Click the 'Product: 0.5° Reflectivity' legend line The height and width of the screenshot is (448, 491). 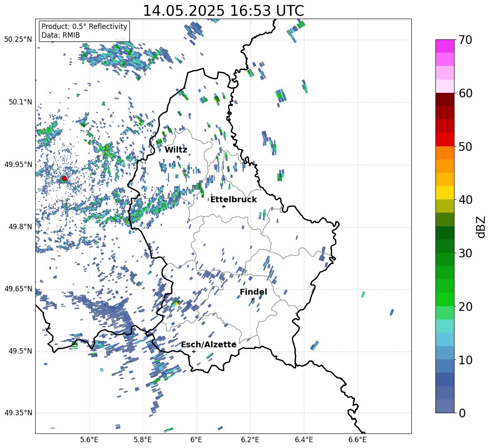tap(84, 27)
